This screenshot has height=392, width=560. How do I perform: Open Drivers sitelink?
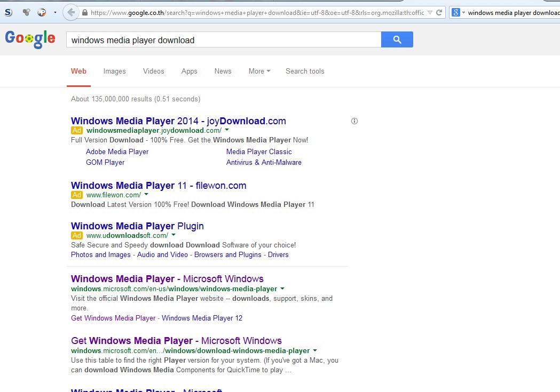tap(278, 255)
